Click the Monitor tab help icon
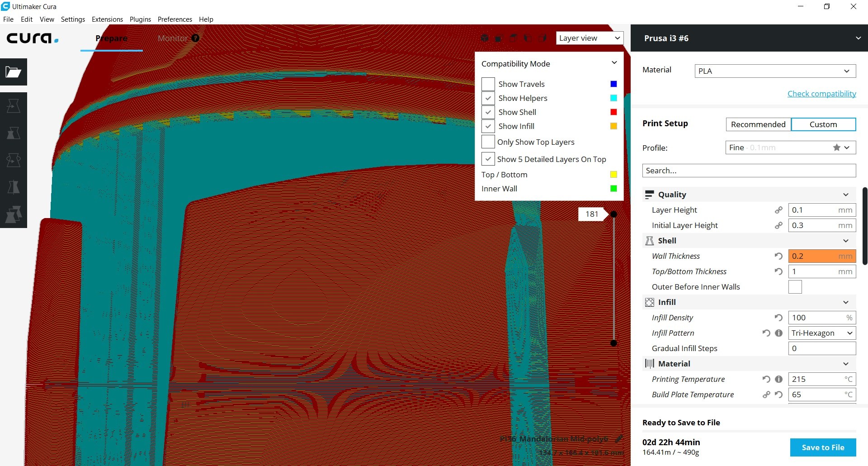Image resolution: width=868 pixels, height=466 pixels. pos(195,38)
